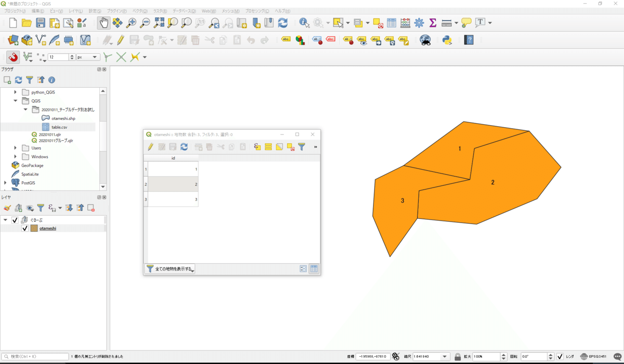The width and height of the screenshot is (624, 364).
Task: Select the Pan Map hand tool
Action: 104,23
